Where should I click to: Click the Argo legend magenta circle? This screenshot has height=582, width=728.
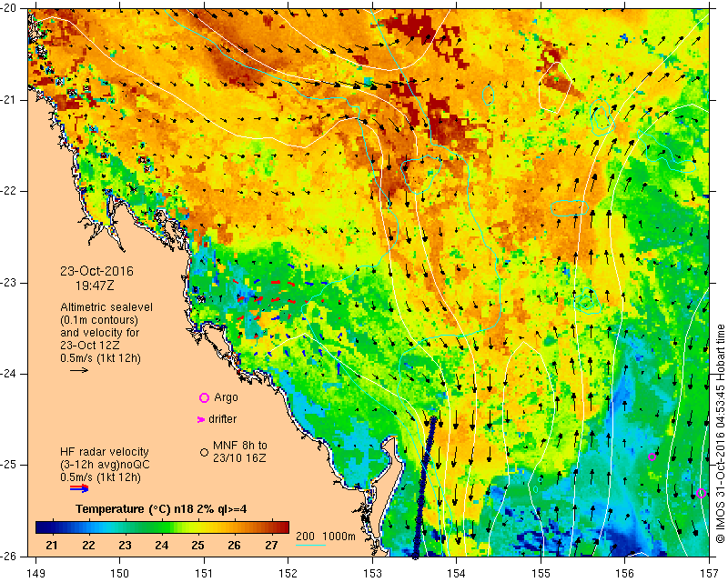coord(204,397)
